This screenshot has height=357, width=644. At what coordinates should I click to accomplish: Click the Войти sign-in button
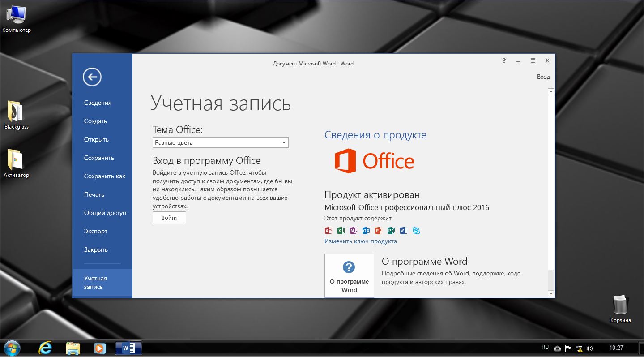pyautogui.click(x=169, y=218)
